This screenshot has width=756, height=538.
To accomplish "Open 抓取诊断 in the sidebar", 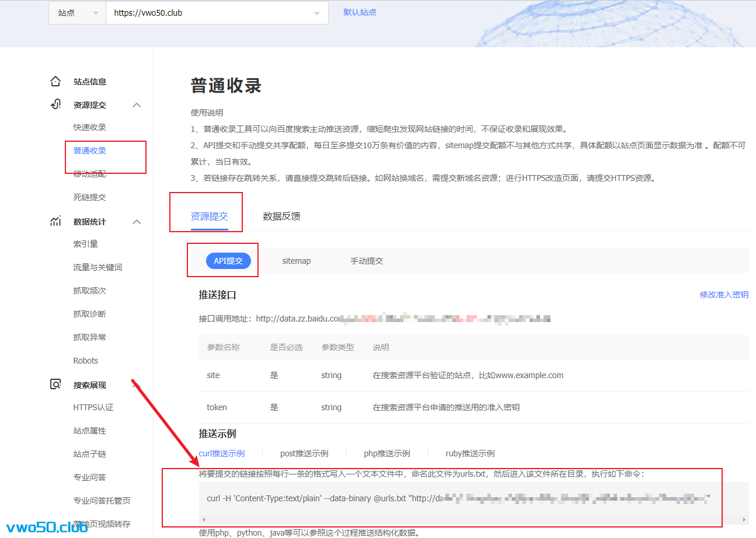I will tap(90, 314).
